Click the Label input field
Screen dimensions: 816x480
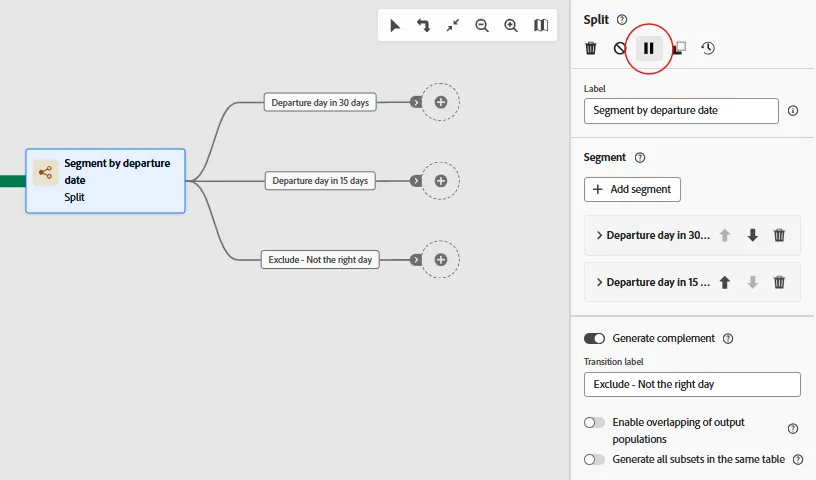(x=681, y=111)
